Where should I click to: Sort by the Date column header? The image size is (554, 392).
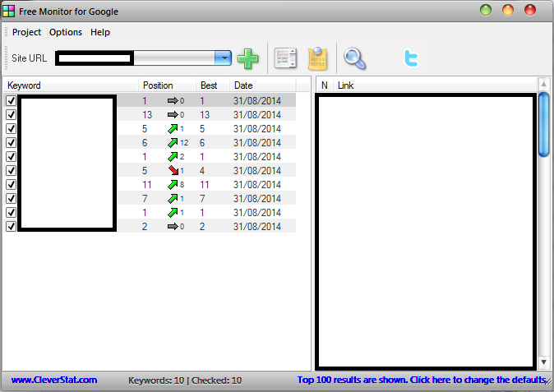point(263,85)
